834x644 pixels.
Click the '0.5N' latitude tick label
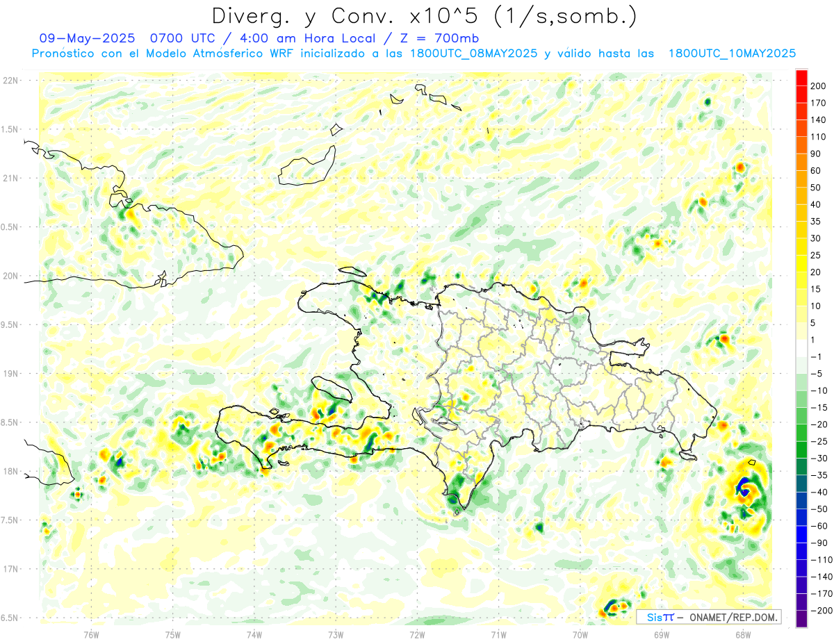point(10,227)
